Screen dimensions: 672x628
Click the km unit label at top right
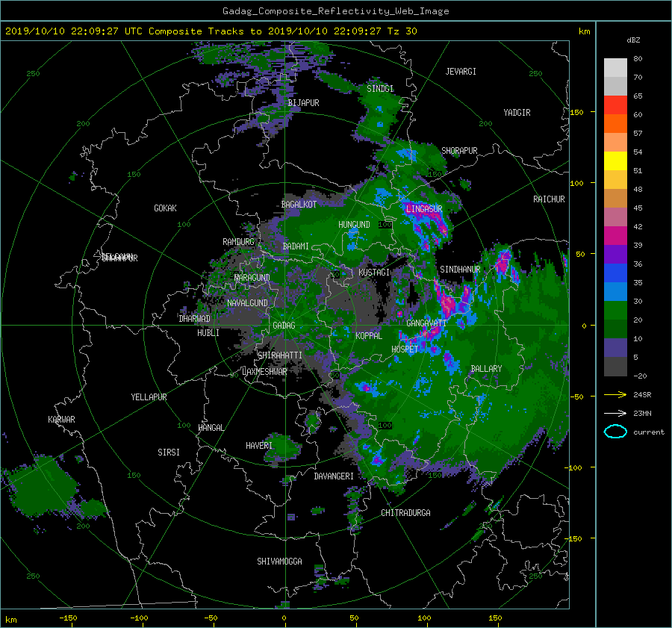584,31
